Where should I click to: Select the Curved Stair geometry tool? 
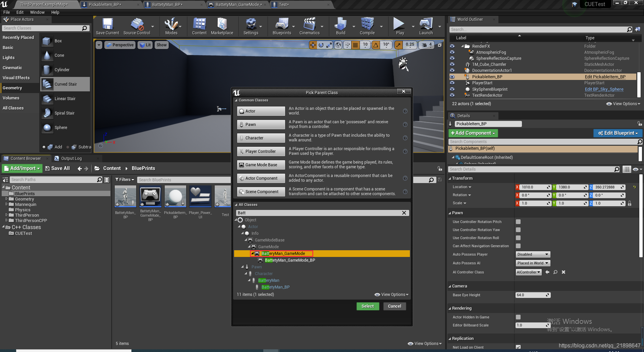(x=65, y=84)
